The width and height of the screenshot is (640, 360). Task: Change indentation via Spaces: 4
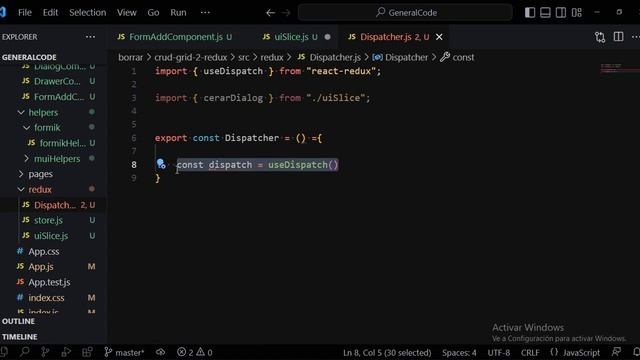(459, 352)
